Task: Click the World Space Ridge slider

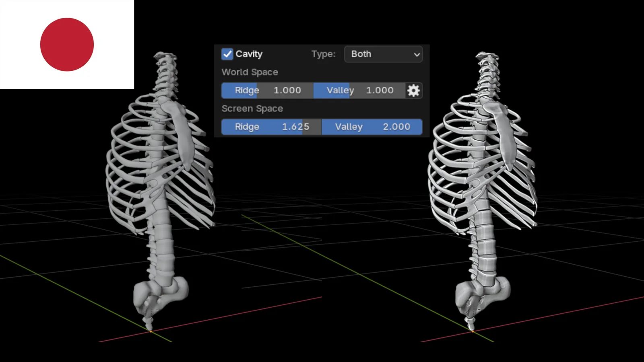Action: (x=267, y=90)
